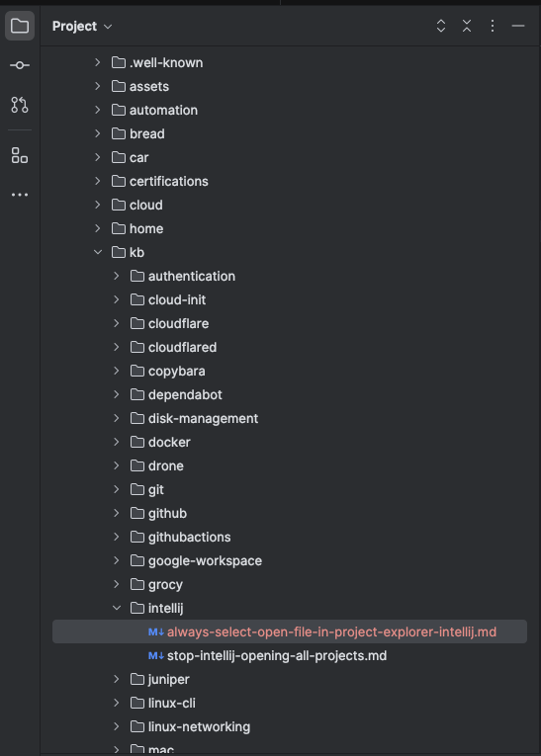
Task: Show more tool windows ellipsis icon
Action: point(20,195)
